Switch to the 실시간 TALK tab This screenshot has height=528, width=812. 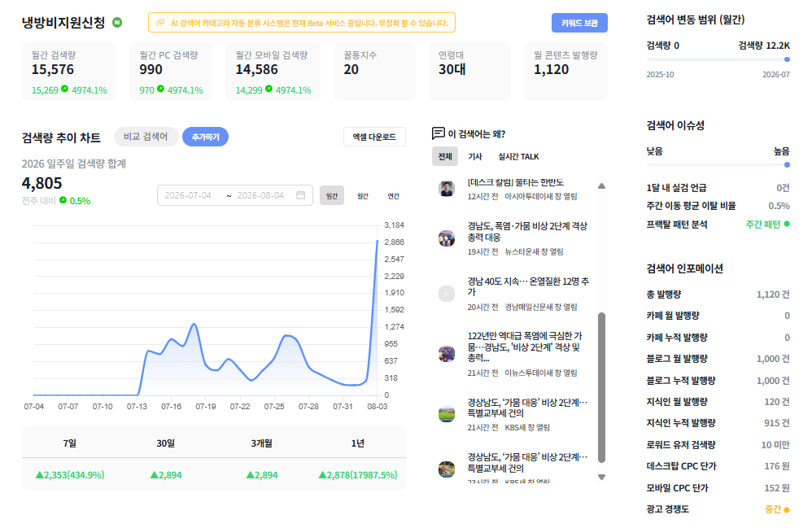click(x=518, y=156)
